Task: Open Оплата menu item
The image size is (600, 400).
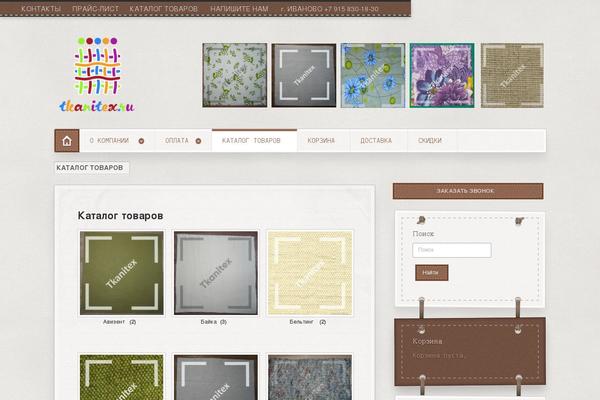Action: tap(177, 141)
